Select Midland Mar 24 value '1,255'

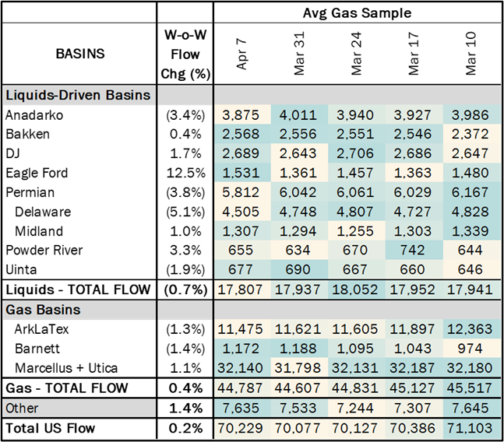[355, 231]
